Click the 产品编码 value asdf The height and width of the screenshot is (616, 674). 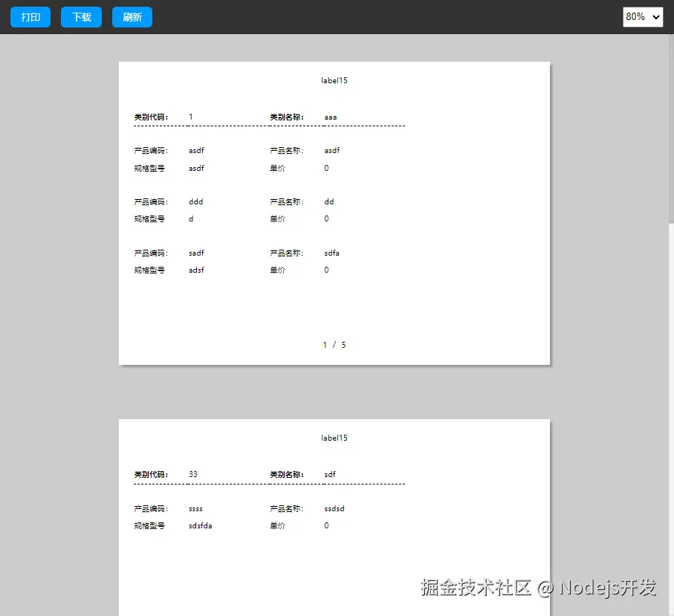(x=196, y=150)
